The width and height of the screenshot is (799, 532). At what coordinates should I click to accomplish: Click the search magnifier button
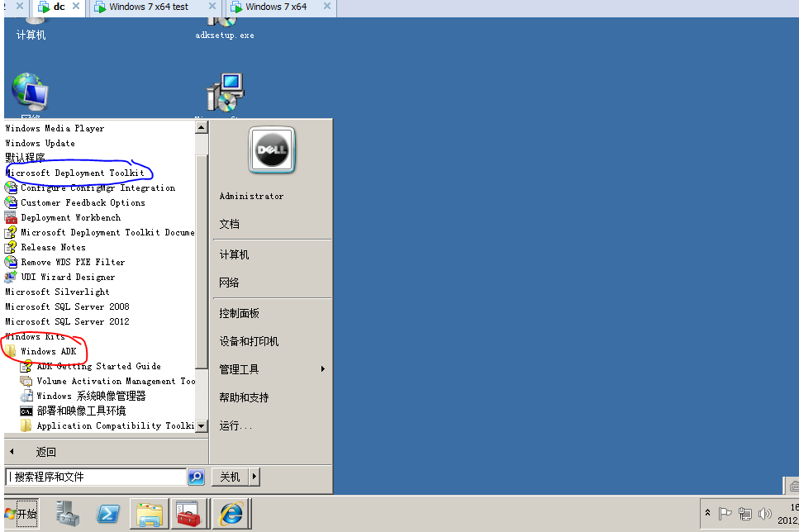click(196, 477)
